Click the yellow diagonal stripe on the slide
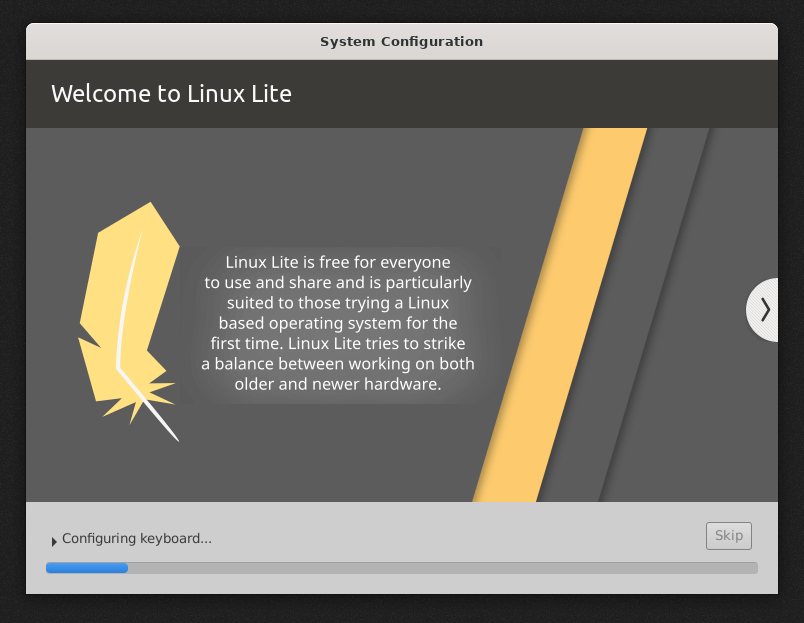Screen dimensions: 804x623 (x=560, y=320)
